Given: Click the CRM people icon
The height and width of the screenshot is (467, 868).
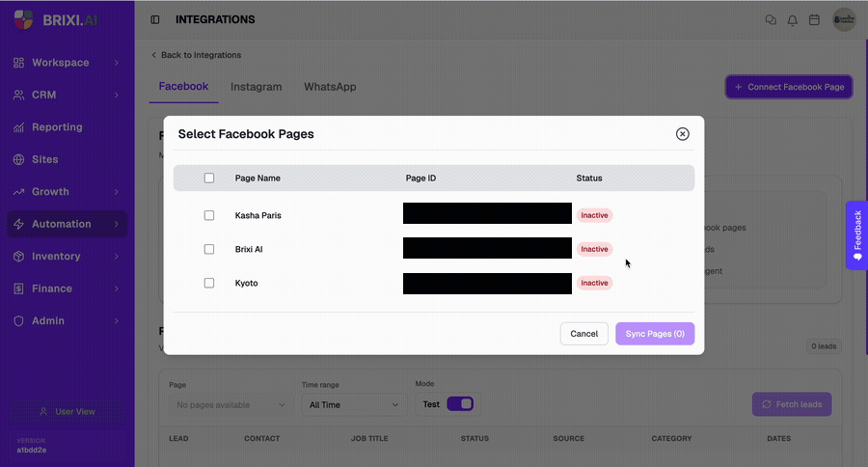Looking at the screenshot, I should coord(19,95).
